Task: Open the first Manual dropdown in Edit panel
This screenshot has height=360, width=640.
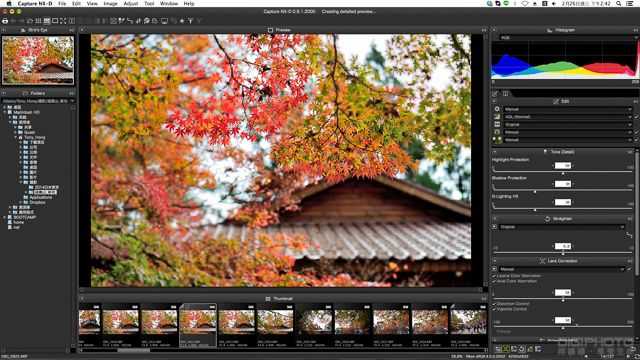Action: tap(568, 109)
